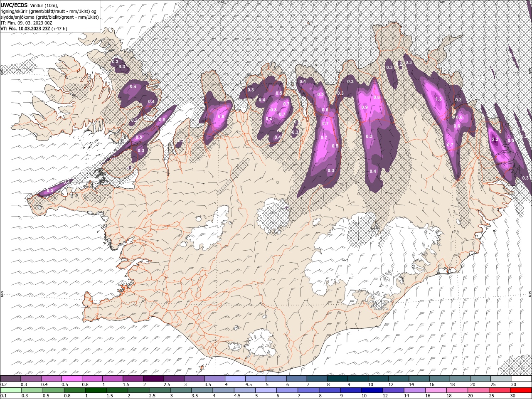Pick purple-row swatch starting at 0.3

pos(31,379)
